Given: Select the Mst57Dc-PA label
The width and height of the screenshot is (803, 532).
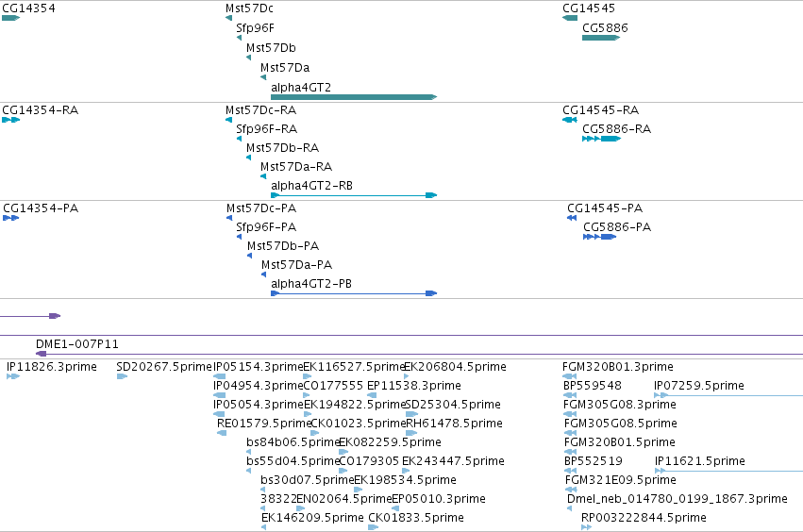Looking at the screenshot, I should point(261,208).
